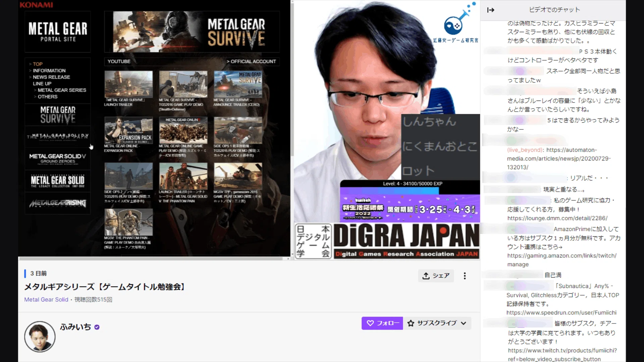Follow the channel with フォロー button
This screenshot has width=644, height=362.
(x=382, y=323)
